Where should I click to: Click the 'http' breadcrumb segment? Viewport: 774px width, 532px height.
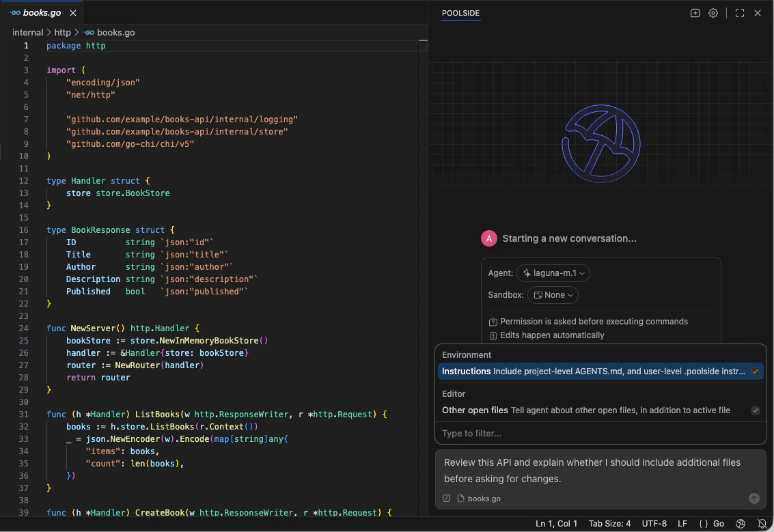click(63, 33)
